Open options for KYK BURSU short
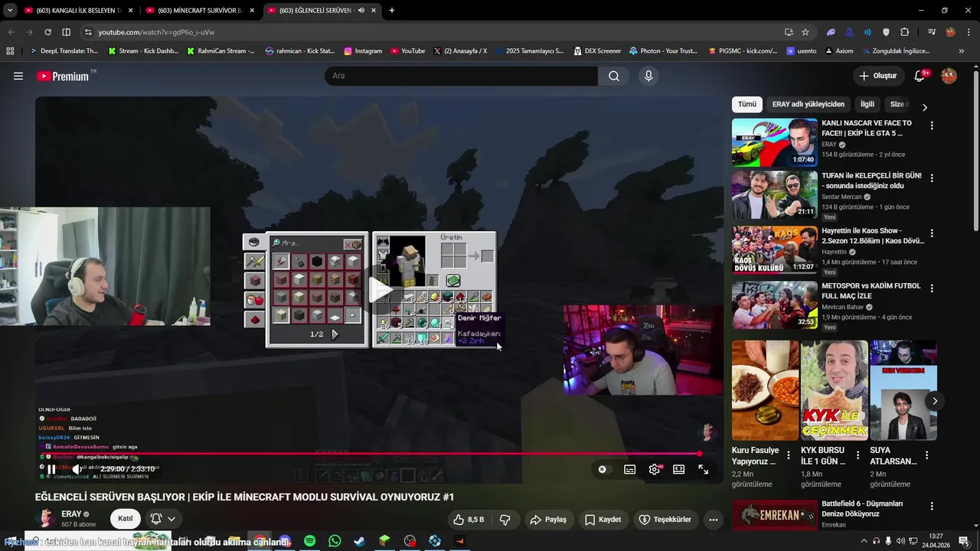 coord(857,455)
